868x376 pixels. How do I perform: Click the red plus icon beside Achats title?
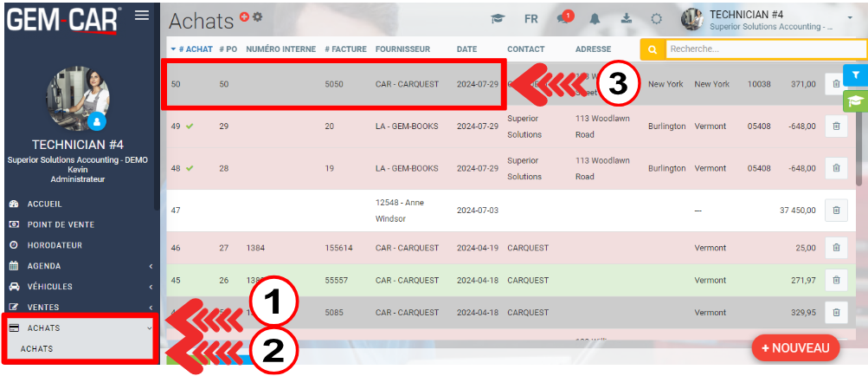click(244, 16)
